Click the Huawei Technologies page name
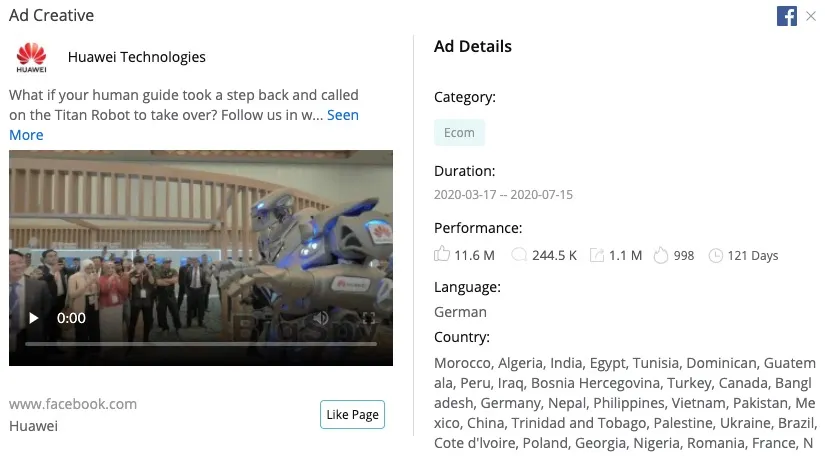The image size is (825, 456). coord(137,57)
